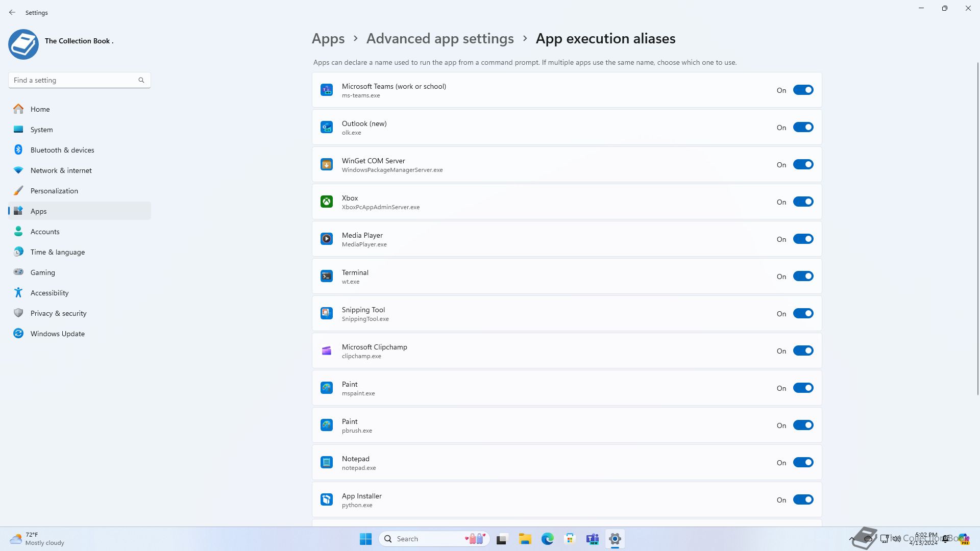This screenshot has width=980, height=551.
Task: Click the SnippingTool.exe alias text
Action: click(365, 319)
